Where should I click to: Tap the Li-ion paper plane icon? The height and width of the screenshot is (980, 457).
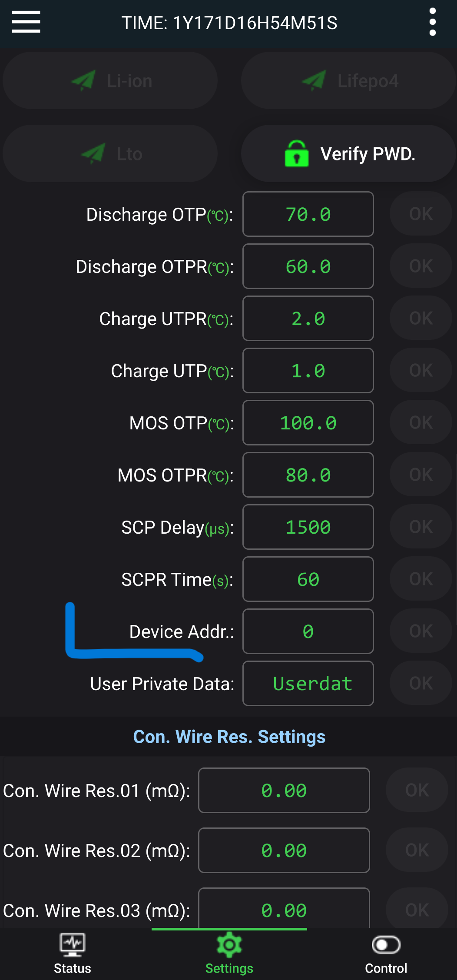click(83, 80)
